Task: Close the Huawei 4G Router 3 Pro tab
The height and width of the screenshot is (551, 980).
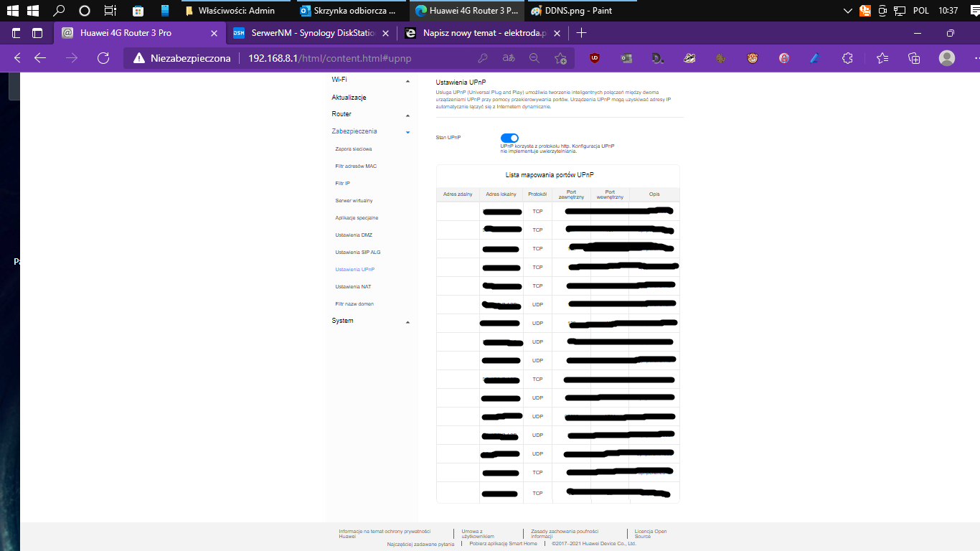Action: tap(214, 33)
